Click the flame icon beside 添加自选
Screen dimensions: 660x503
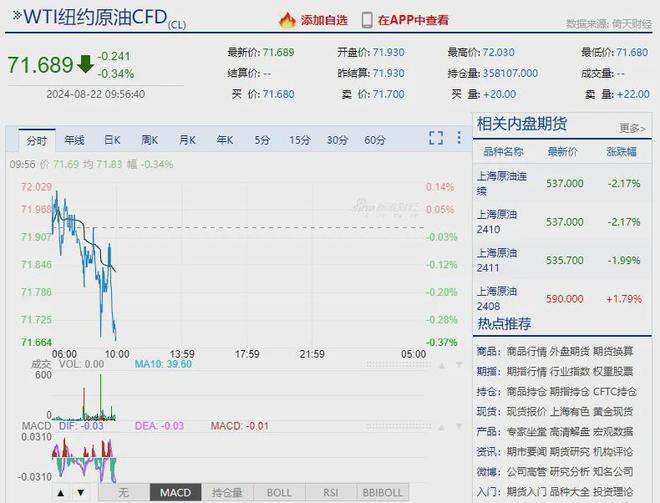(x=287, y=20)
